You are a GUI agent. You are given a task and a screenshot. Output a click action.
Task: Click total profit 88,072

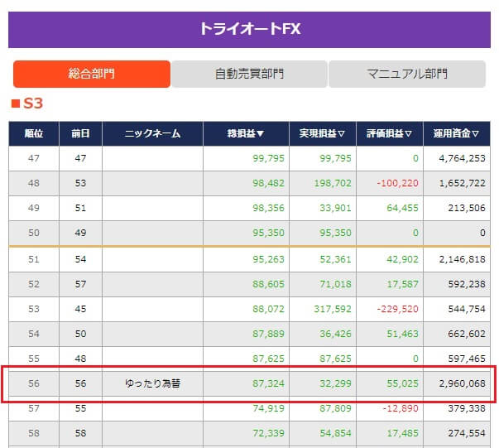click(268, 309)
